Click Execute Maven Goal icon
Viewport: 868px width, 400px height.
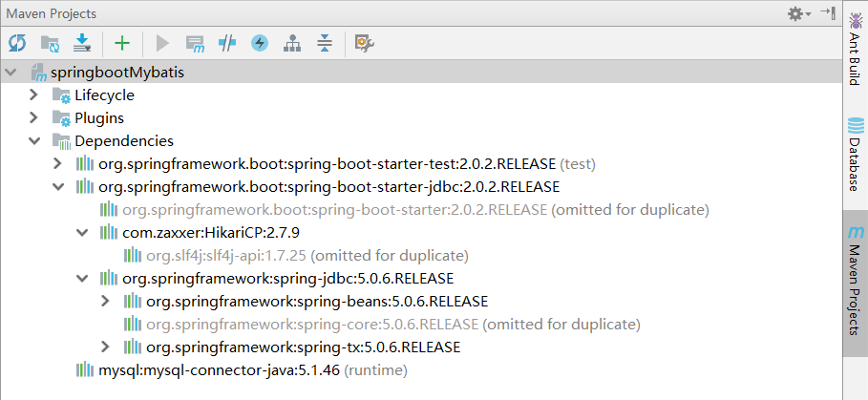tap(195, 43)
